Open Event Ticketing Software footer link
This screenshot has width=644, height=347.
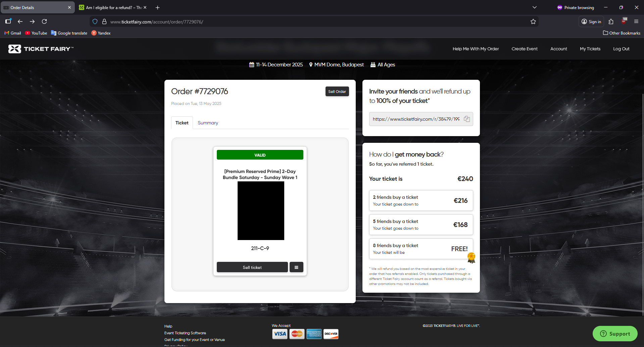click(185, 333)
